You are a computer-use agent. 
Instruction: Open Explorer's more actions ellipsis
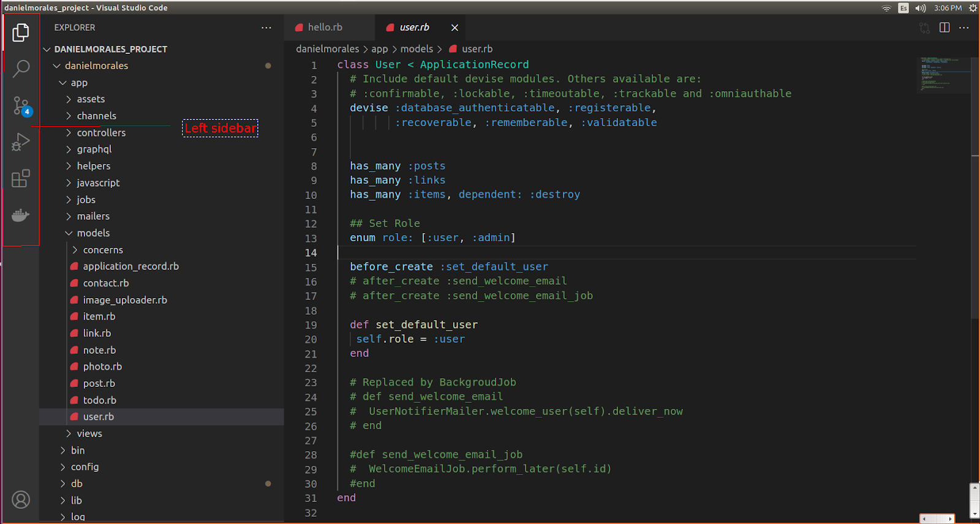pyautogui.click(x=266, y=28)
